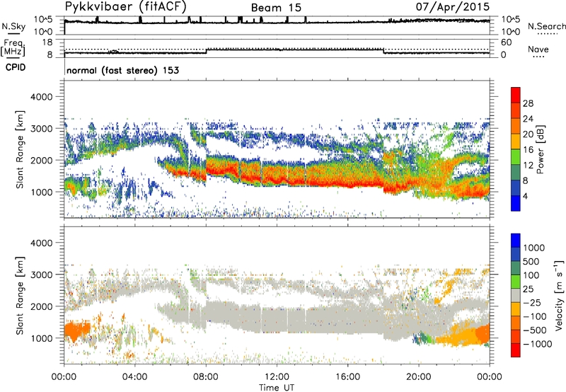Click the frequency step-up at 08:00 UT

pyautogui.click(x=206, y=51)
